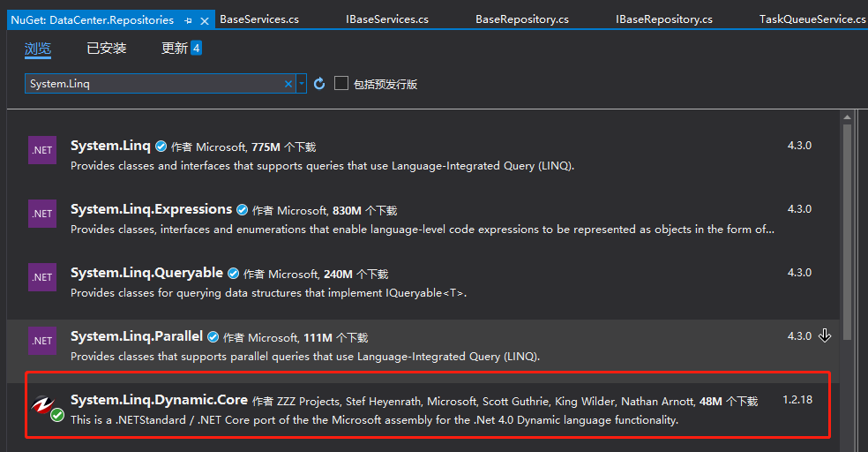Screen dimensions: 868x452
Task: Click the System.Linq.Queryable .NET package icon
Action: (x=42, y=277)
